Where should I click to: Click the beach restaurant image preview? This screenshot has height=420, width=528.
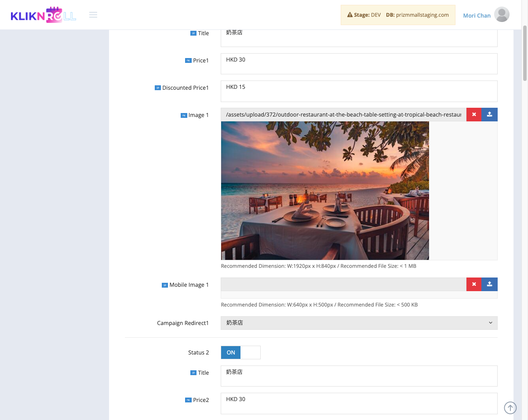click(x=325, y=191)
